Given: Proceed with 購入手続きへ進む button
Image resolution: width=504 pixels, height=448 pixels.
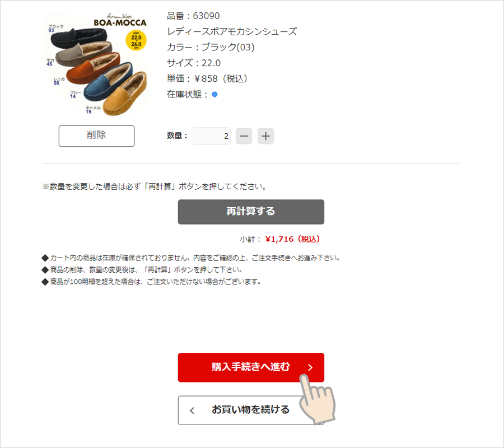Looking at the screenshot, I should 251,367.
